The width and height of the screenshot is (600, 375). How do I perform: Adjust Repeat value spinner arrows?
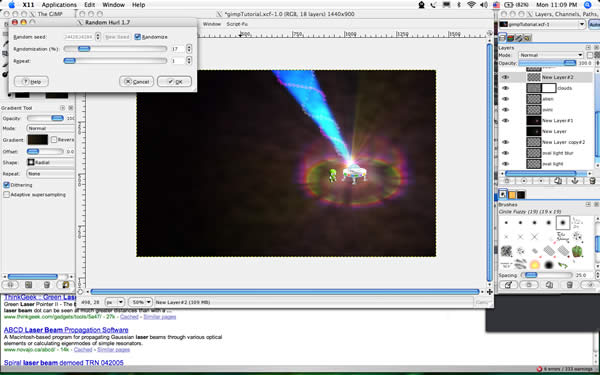pyautogui.click(x=189, y=60)
